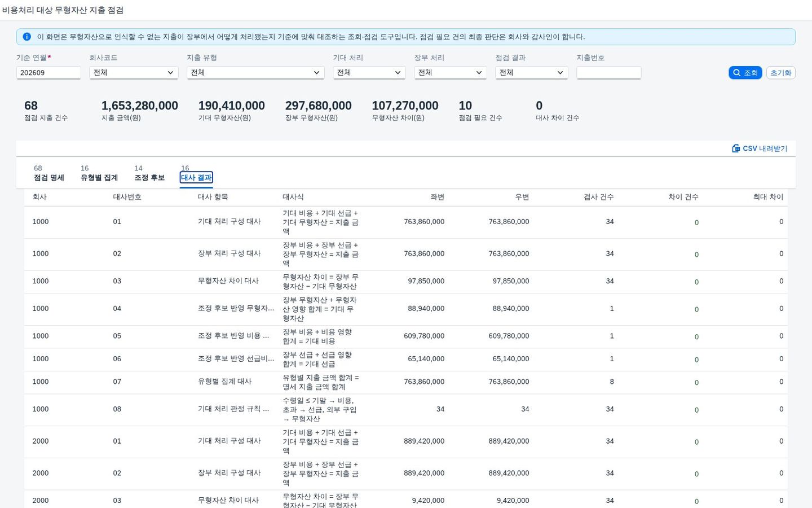Click the 조정 후보 반영 선급비 row item
812x508 pixels.
[236, 359]
